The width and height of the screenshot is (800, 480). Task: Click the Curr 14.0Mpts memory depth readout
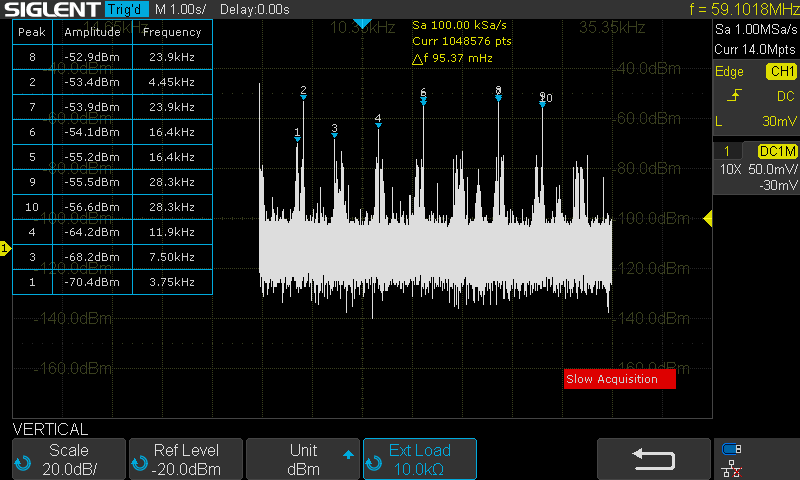tap(755, 49)
